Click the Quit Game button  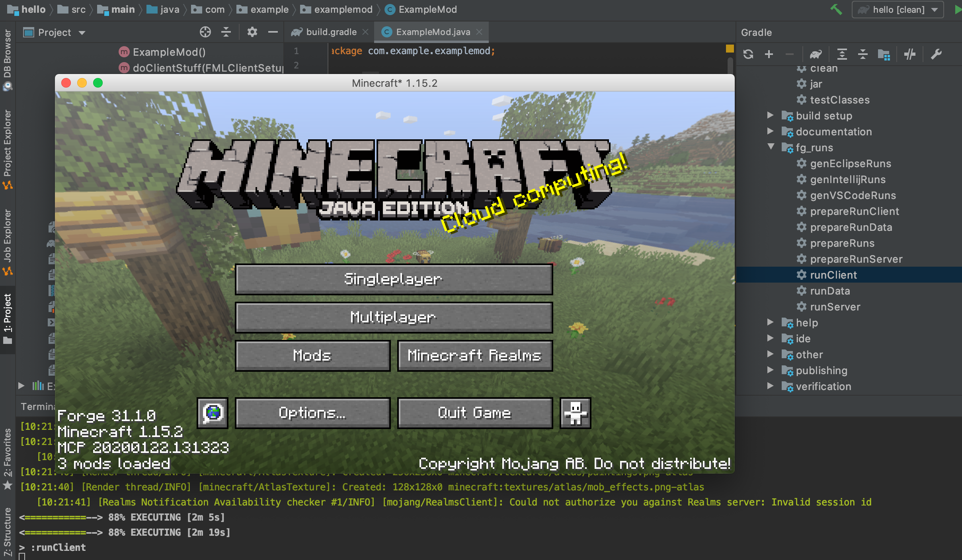475,413
